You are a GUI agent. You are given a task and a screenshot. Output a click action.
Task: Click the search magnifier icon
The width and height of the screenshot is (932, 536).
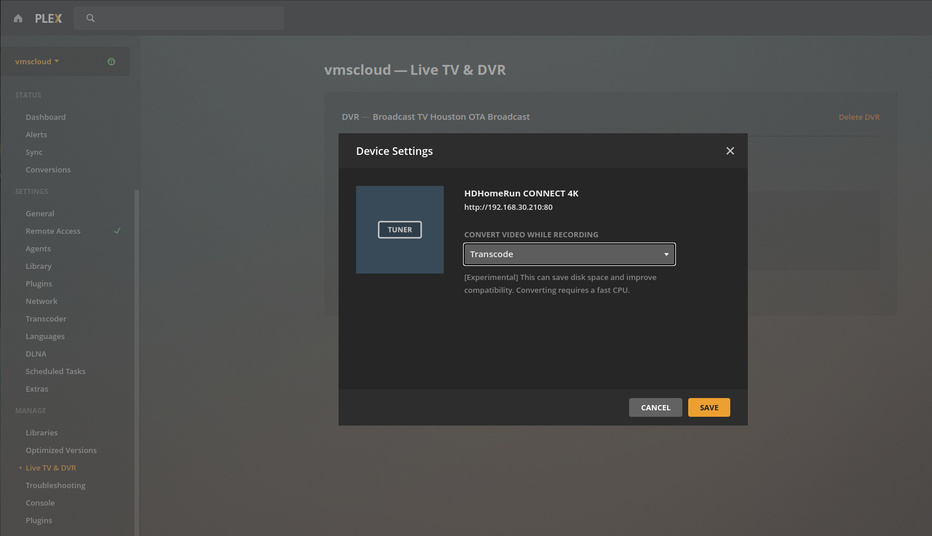(x=90, y=18)
